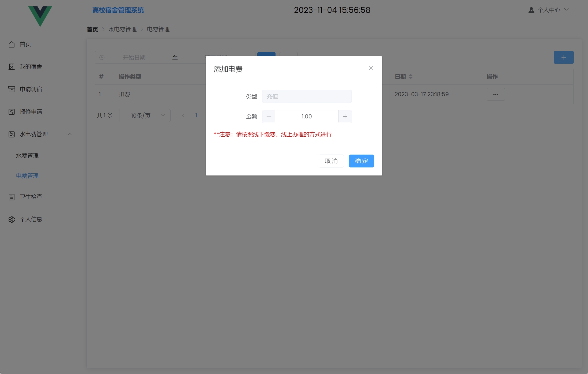The image size is (588, 374).
Task: Increase amount with plus stepper
Action: click(x=345, y=117)
